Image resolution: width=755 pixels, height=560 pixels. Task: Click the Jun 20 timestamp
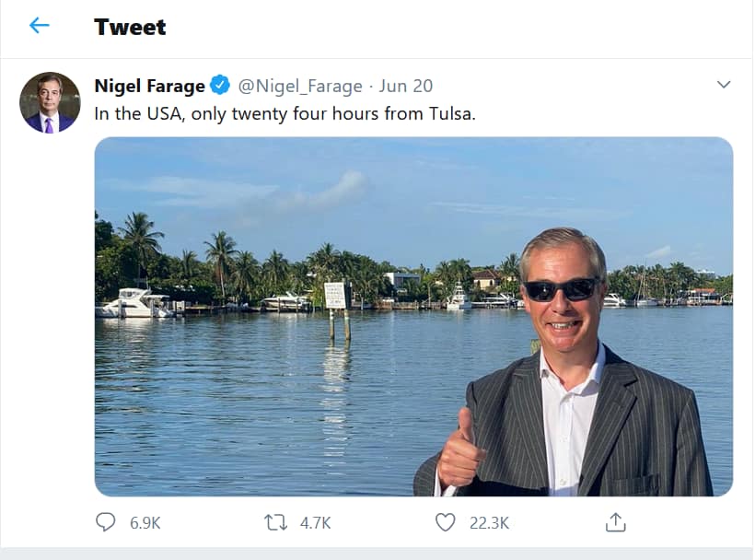coord(405,87)
